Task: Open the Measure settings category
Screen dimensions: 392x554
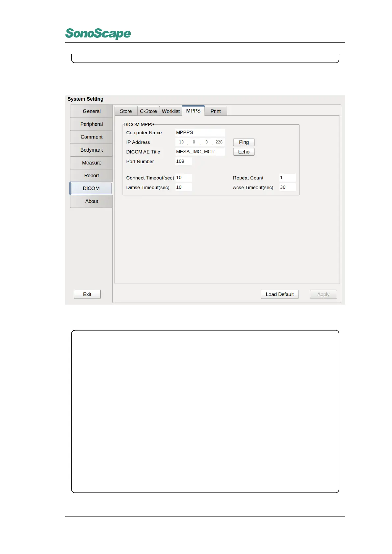Action: click(x=91, y=163)
